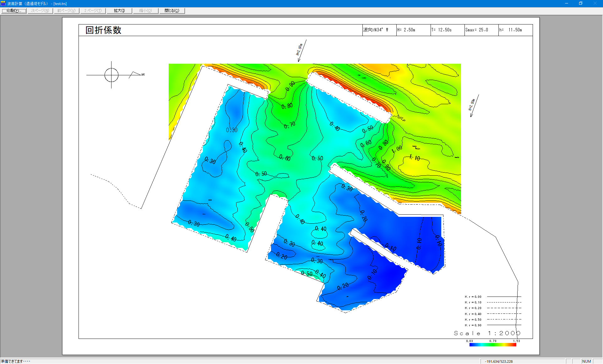
Task: Click the Smax= 25.0 header cell
Action: coord(481,30)
